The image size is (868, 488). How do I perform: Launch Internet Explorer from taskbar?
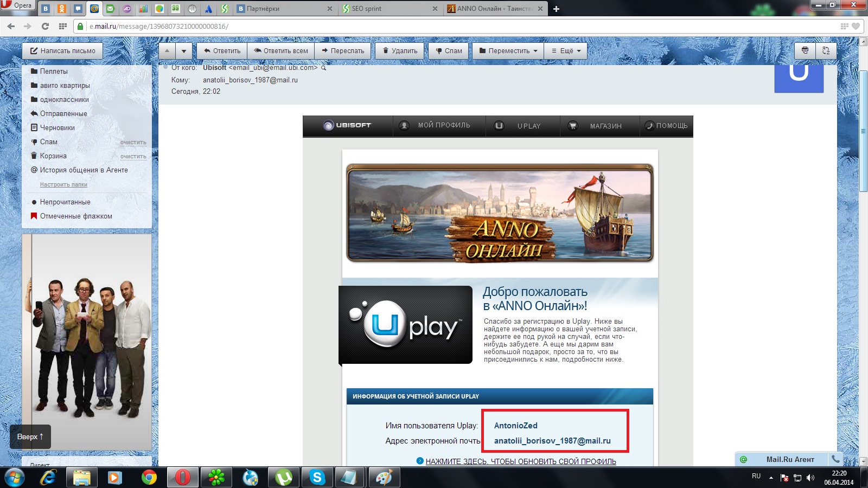(x=48, y=478)
